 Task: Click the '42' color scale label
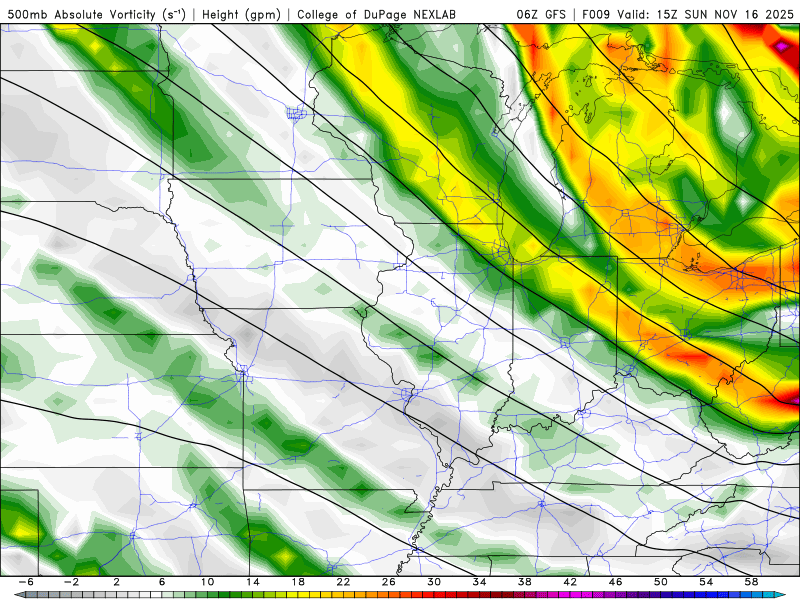(570, 582)
